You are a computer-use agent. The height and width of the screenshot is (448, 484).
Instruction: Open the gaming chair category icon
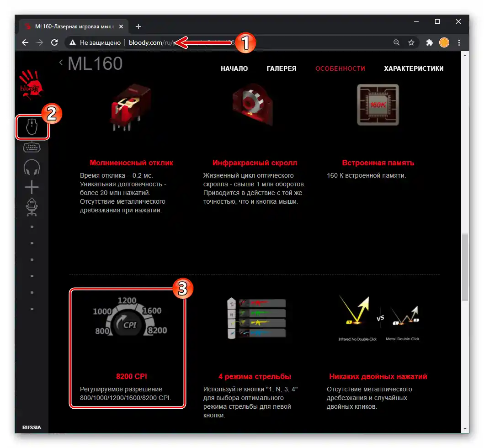point(32,207)
